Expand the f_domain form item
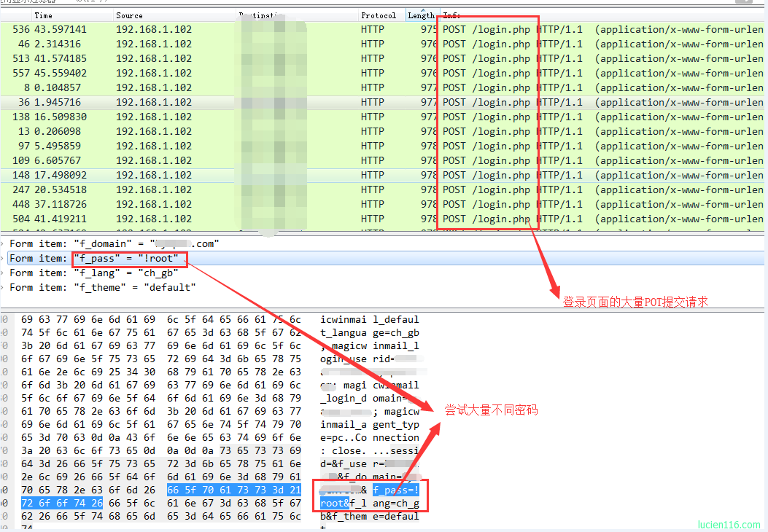 tap(3, 243)
